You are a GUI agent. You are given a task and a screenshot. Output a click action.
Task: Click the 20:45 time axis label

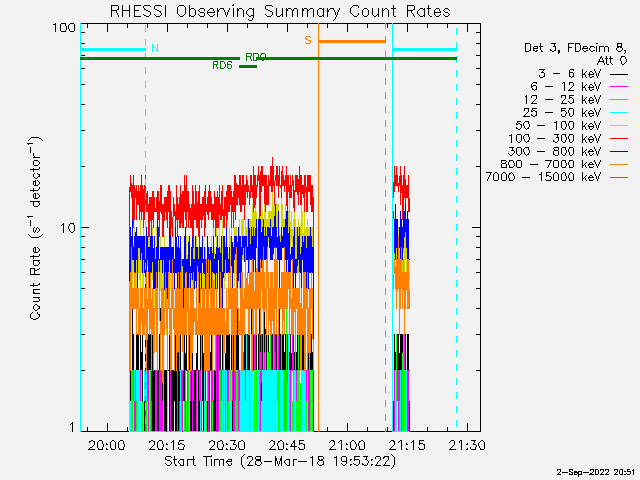[287, 444]
